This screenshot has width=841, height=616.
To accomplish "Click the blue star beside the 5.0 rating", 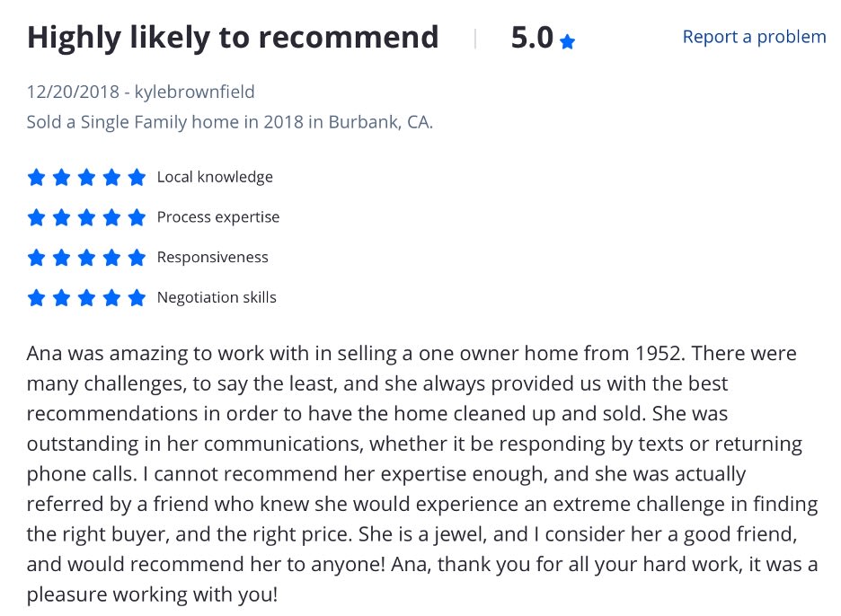I will point(567,41).
